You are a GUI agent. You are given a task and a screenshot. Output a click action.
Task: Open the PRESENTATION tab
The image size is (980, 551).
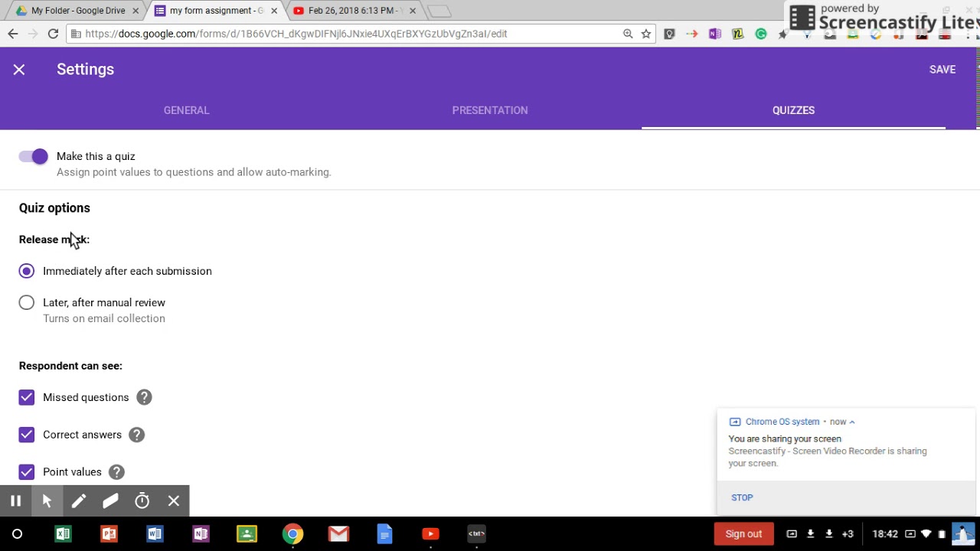(490, 110)
